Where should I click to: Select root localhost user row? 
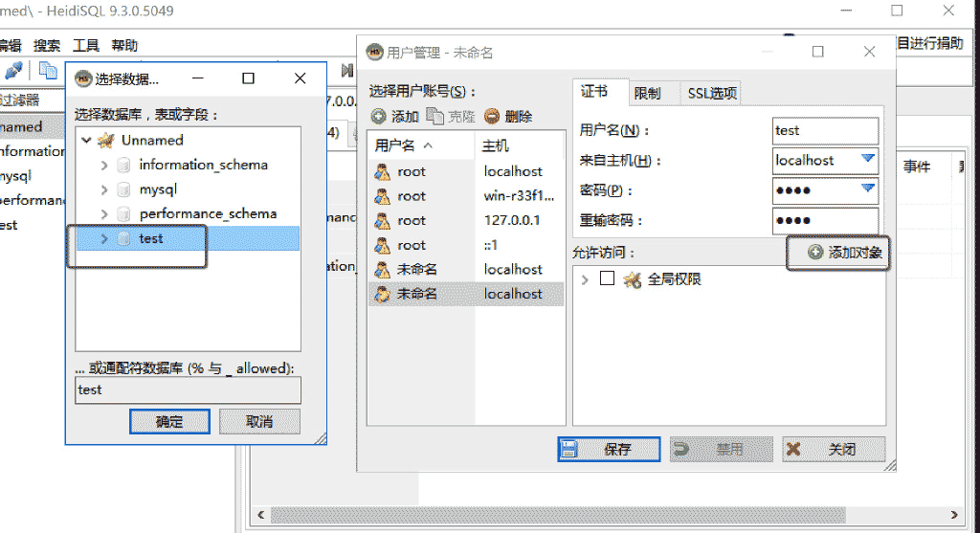coord(466,171)
